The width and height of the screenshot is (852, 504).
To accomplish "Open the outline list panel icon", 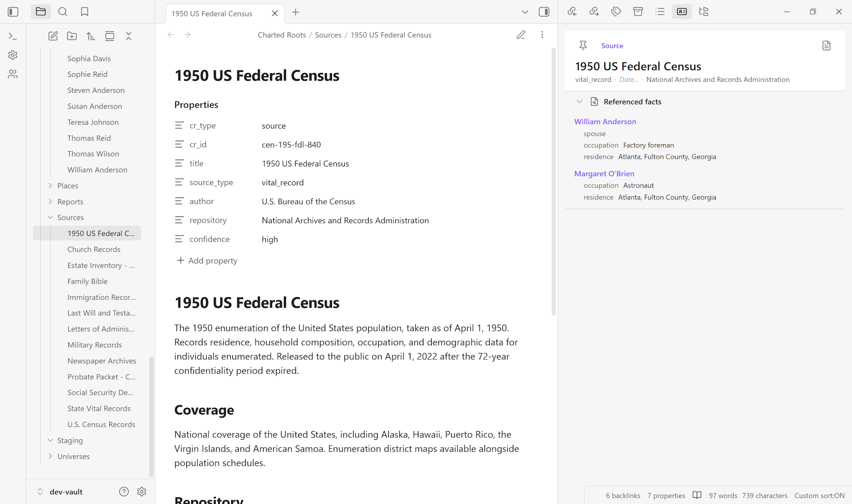I will 660,12.
